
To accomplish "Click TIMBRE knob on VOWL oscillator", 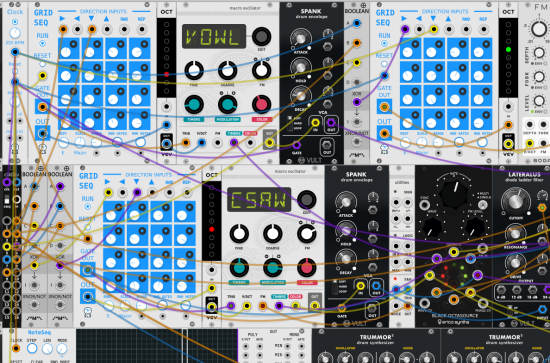I will pos(194,104).
